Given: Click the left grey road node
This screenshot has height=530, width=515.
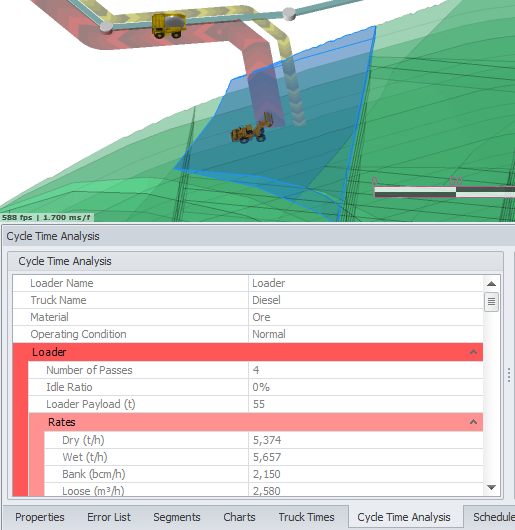Looking at the screenshot, I should [x=106, y=27].
